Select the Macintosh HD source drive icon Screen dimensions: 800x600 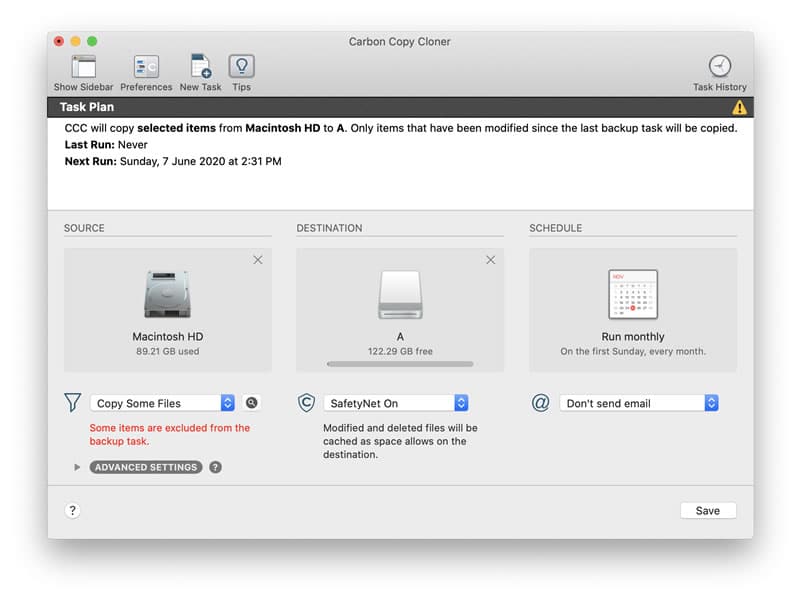pyautogui.click(x=167, y=294)
